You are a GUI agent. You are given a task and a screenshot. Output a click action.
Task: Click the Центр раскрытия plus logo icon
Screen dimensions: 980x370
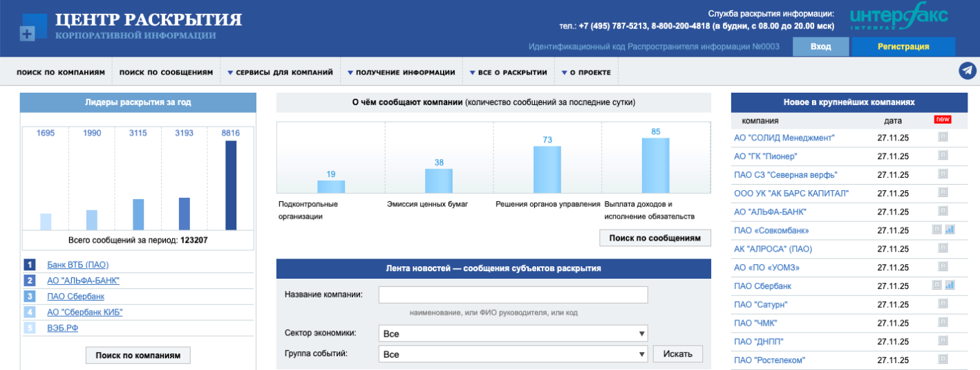tap(28, 33)
